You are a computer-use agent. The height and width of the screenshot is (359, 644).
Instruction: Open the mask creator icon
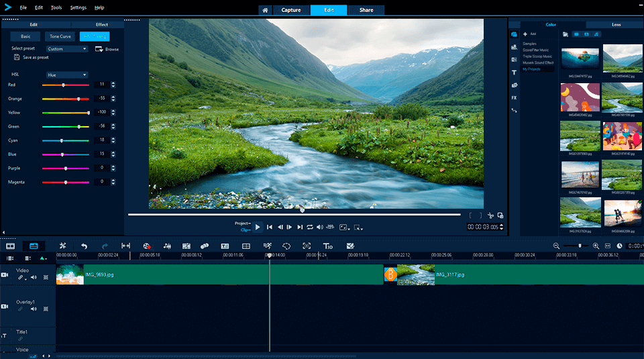pyautogui.click(x=286, y=246)
